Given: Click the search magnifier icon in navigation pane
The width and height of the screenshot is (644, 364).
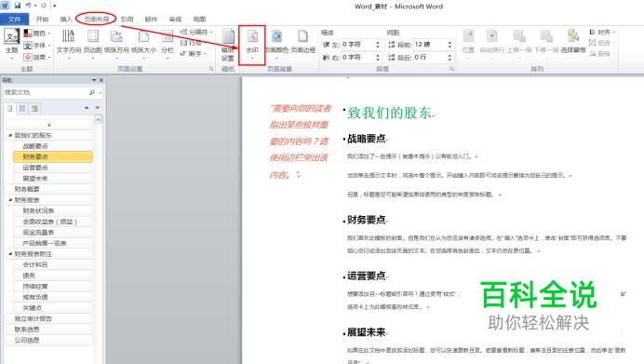Looking at the screenshot, I should click(92, 92).
